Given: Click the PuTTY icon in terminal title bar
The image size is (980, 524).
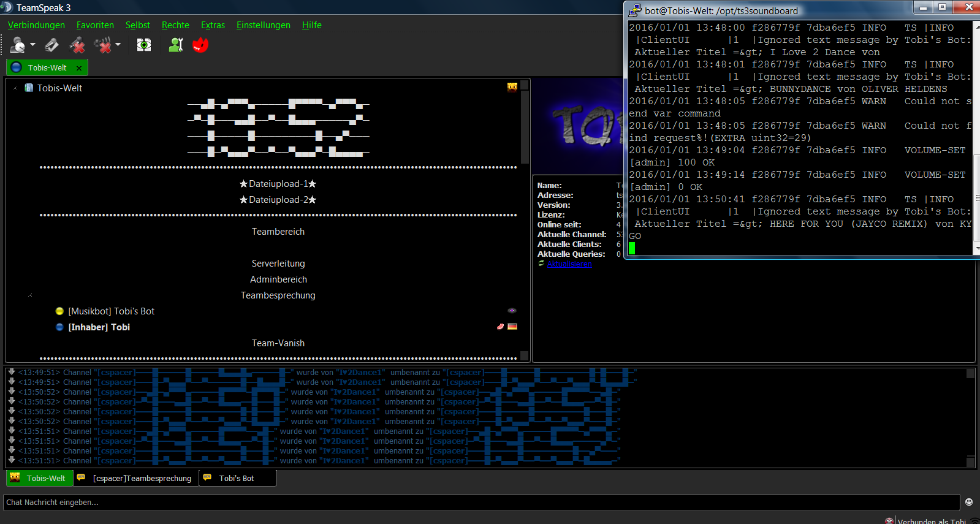Looking at the screenshot, I should point(635,10).
